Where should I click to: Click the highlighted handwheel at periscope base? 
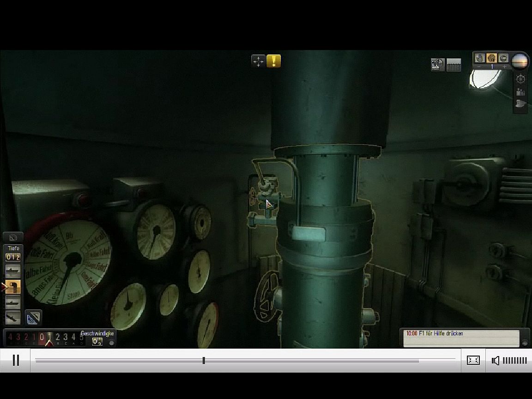[x=267, y=296]
